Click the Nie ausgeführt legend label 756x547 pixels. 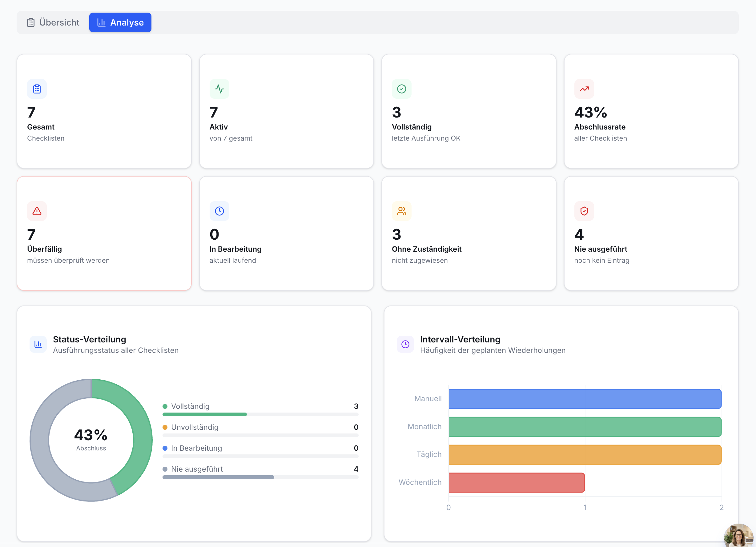point(197,469)
